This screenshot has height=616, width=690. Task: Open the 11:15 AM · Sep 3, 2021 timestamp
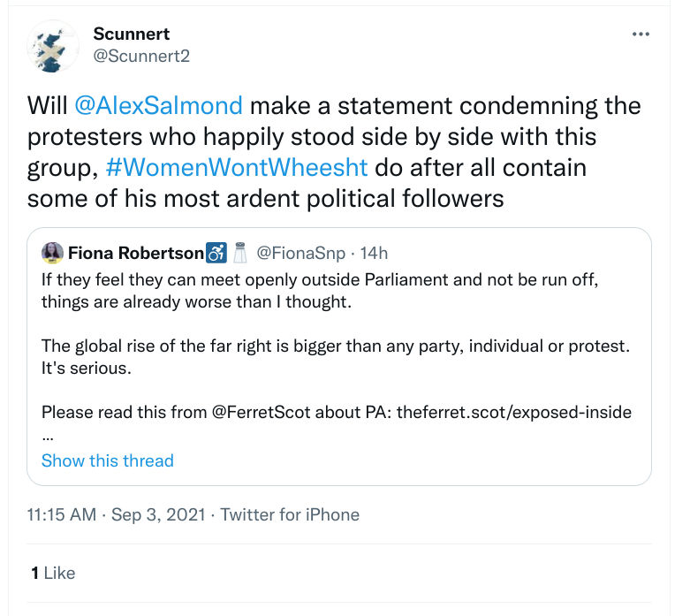[115, 514]
